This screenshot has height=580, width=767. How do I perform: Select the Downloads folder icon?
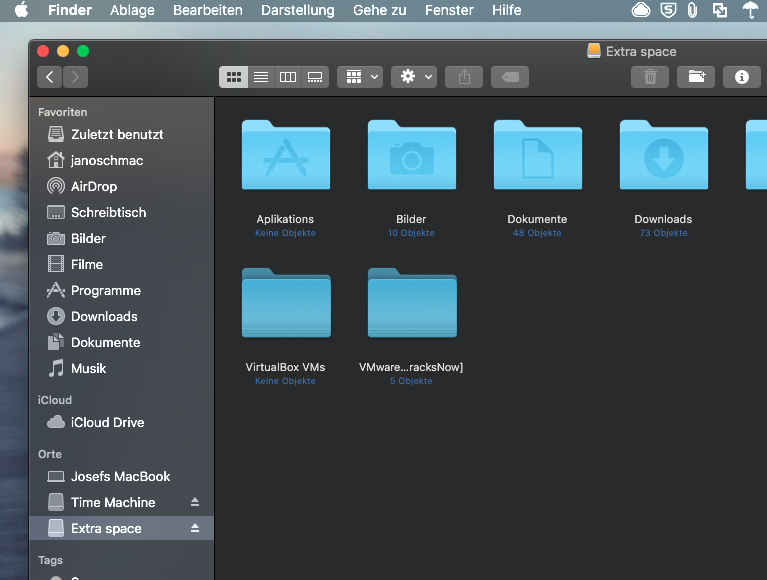tap(664, 155)
